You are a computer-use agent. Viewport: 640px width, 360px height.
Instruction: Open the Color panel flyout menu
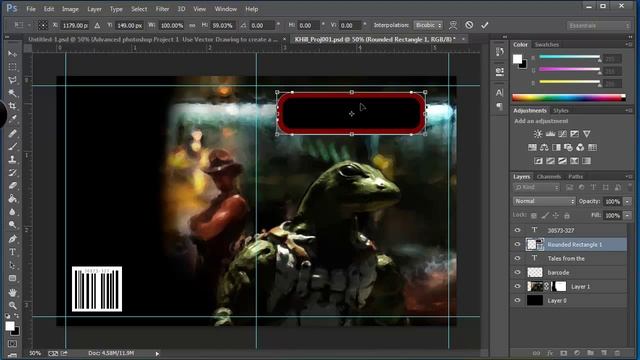point(629,44)
